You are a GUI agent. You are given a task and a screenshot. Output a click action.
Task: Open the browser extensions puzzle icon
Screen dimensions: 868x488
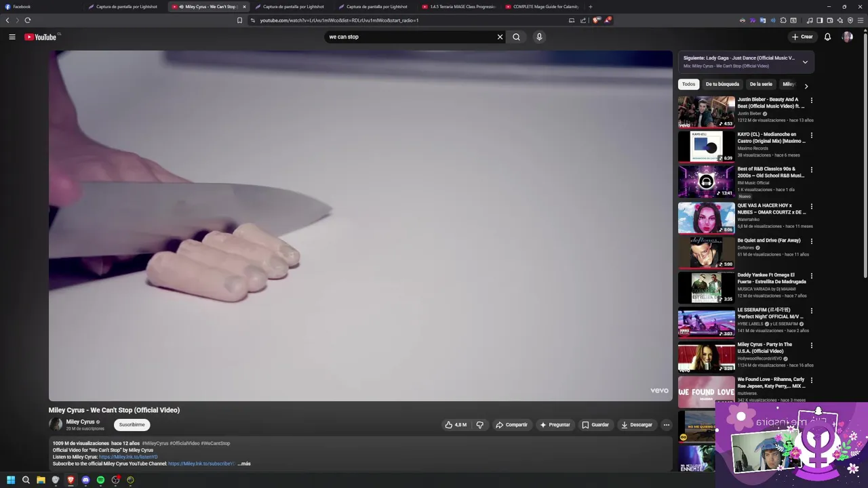[783, 20]
